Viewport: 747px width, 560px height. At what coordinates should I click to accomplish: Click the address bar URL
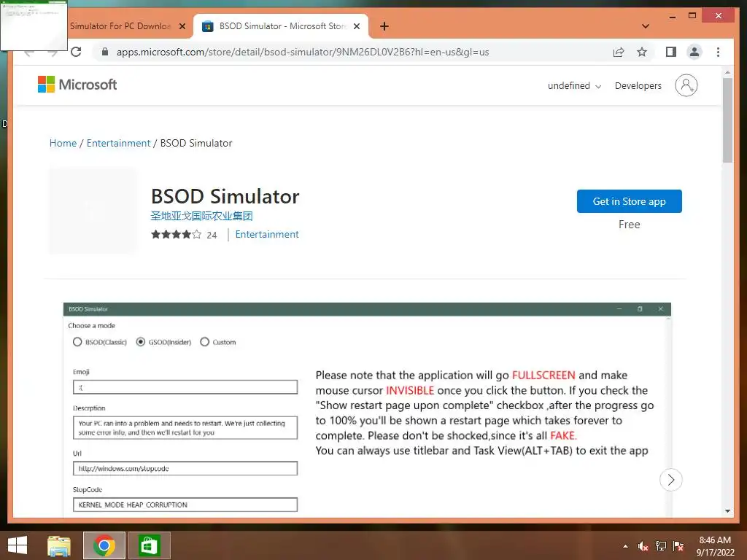pos(303,52)
